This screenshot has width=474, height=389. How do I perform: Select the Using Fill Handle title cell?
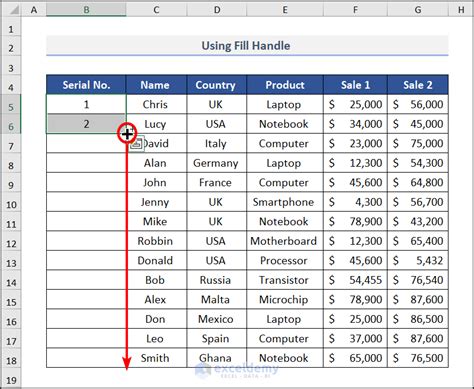[x=247, y=46]
